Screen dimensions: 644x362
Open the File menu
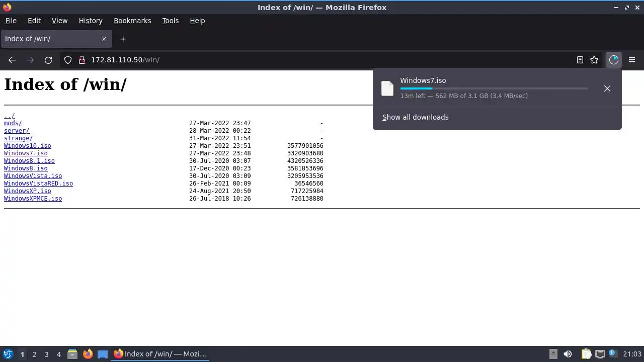click(x=11, y=21)
